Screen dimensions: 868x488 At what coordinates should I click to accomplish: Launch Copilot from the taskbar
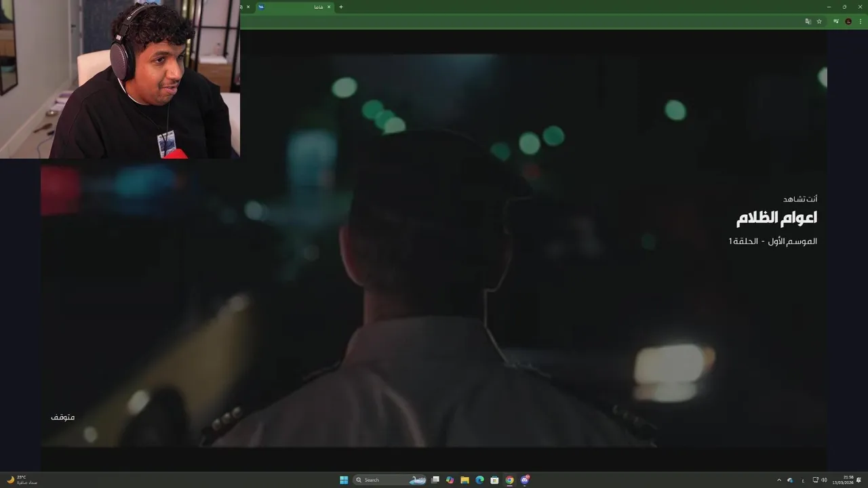pos(450,480)
